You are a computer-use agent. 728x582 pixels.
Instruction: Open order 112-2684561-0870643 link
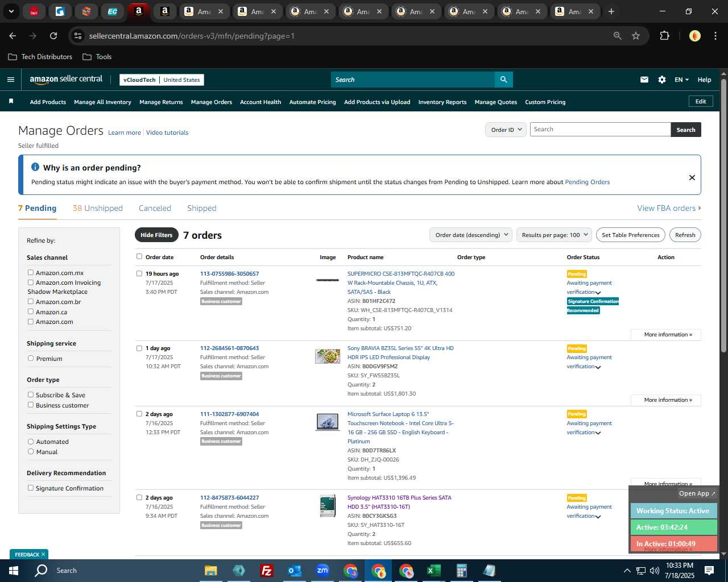pos(229,348)
